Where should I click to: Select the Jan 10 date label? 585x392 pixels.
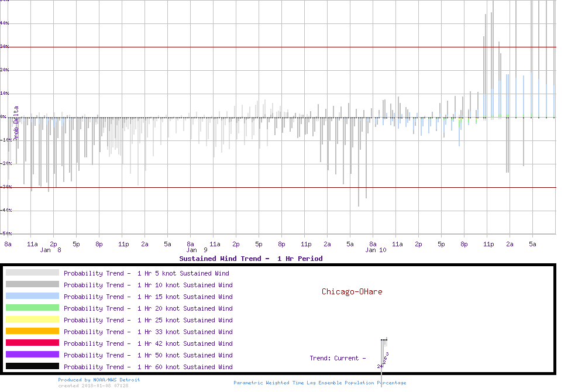pos(376,250)
